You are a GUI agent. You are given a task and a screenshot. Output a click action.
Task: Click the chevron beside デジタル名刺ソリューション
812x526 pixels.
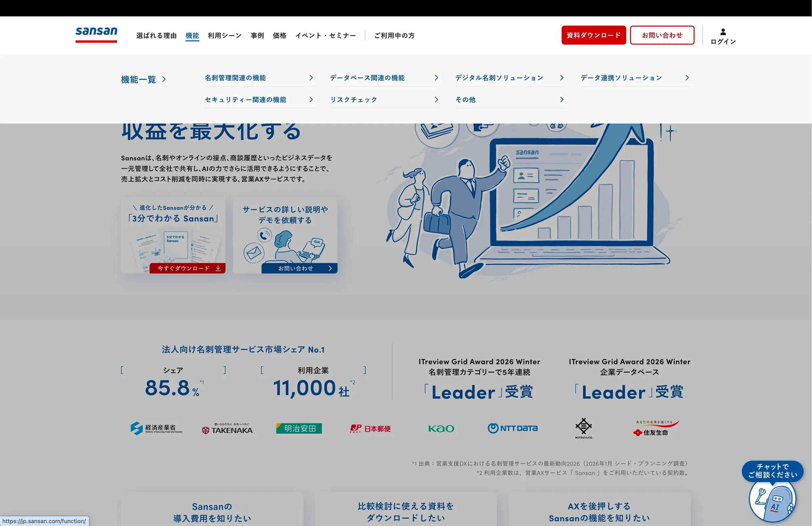pyautogui.click(x=562, y=78)
